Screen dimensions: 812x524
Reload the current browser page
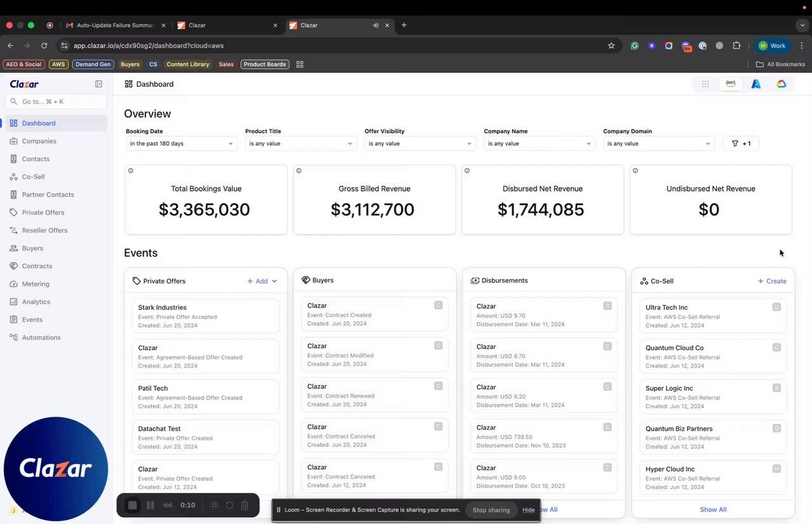click(44, 46)
